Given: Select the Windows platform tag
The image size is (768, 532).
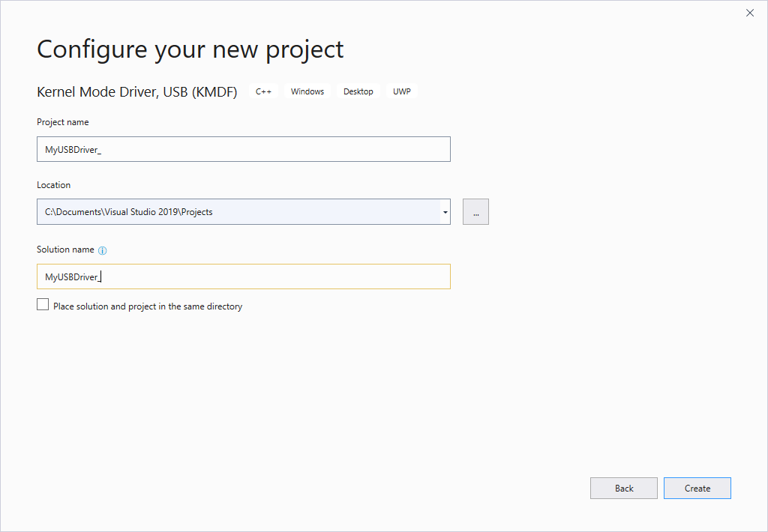Looking at the screenshot, I should click(307, 91).
